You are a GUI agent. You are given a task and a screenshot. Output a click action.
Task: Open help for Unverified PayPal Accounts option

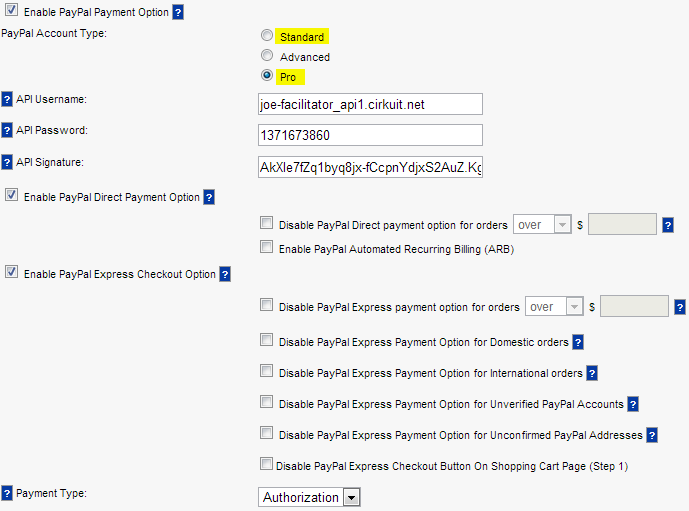click(x=633, y=404)
